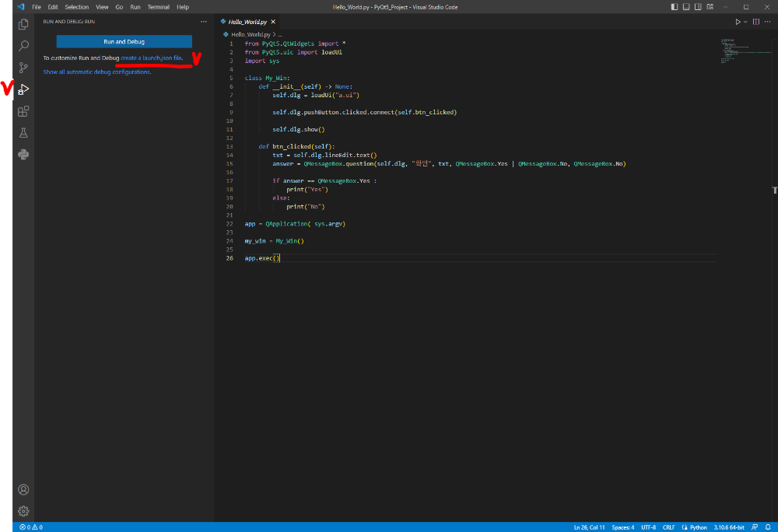This screenshot has height=532, width=778.
Task: Select the Run and Debug activity icon
Action: pyautogui.click(x=23, y=89)
